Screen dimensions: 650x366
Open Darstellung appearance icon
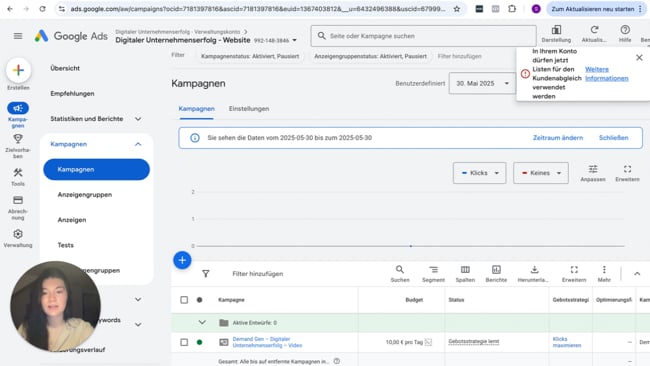pos(556,30)
